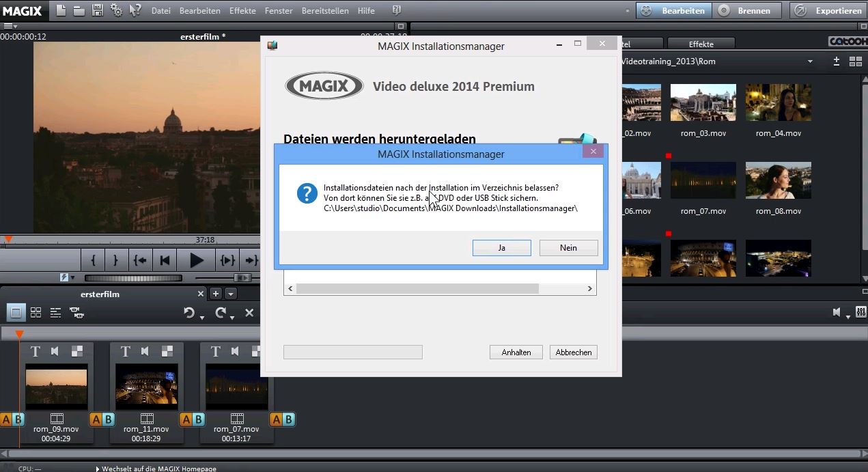Switch to scene overview mode
The height and width of the screenshot is (472, 868).
click(36, 312)
